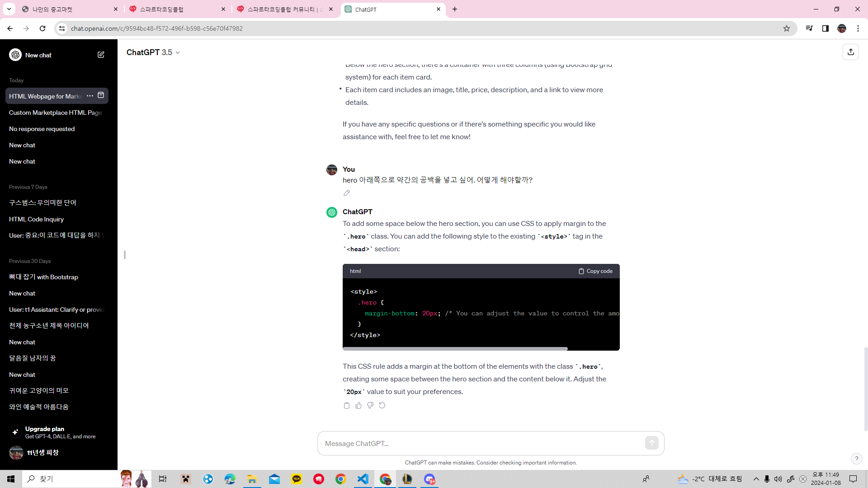View site information icon in address bar

tap(62, 28)
